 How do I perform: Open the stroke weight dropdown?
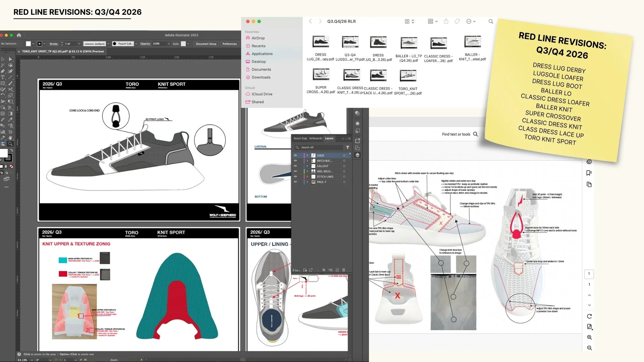79,44
